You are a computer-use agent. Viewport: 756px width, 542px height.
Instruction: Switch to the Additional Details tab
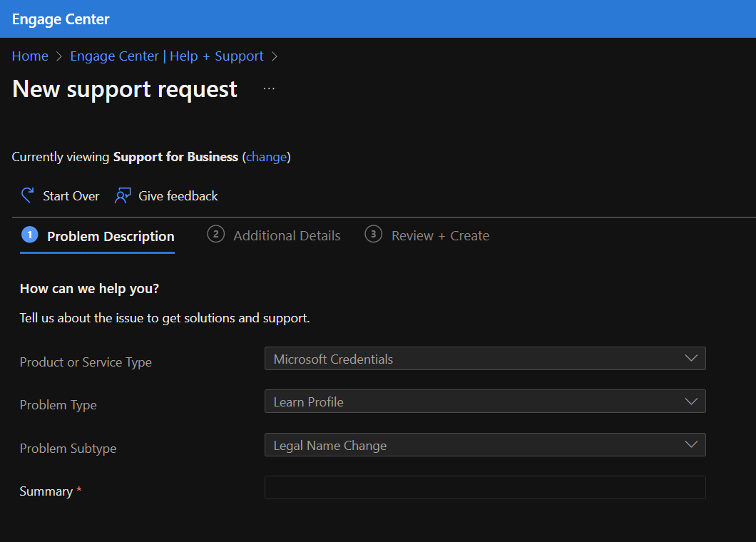click(x=274, y=235)
